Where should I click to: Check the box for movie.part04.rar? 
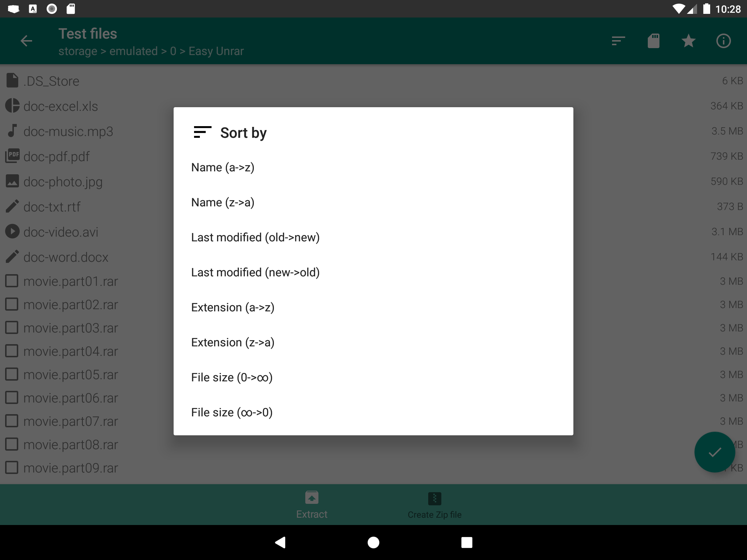point(12,351)
